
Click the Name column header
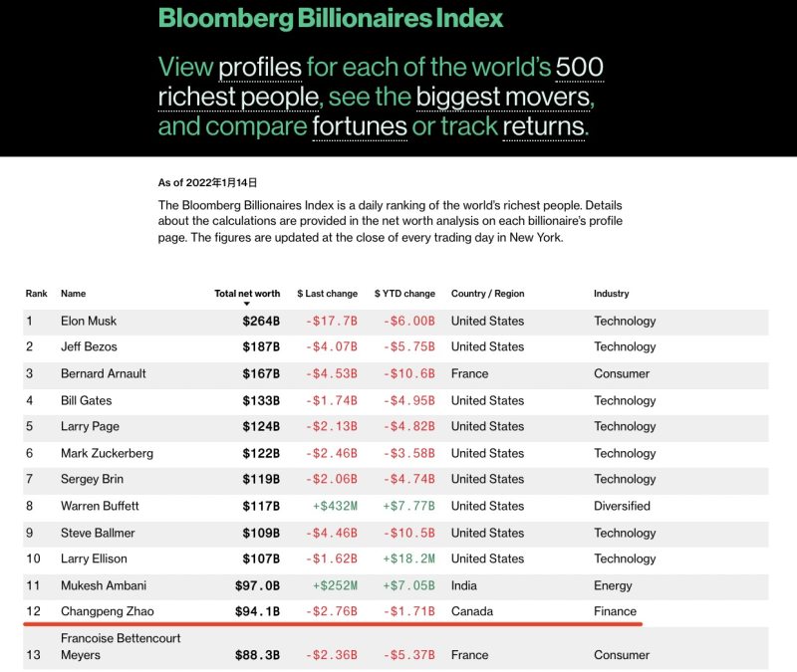[x=74, y=294]
